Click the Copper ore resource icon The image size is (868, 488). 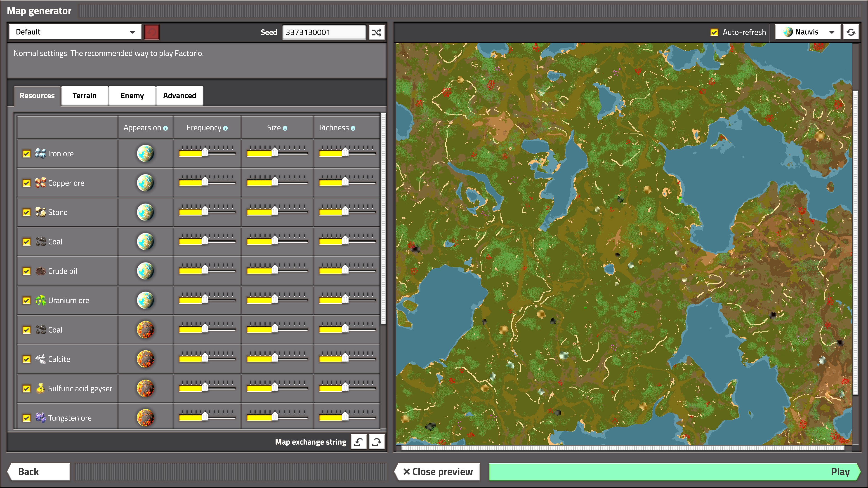[x=40, y=183]
